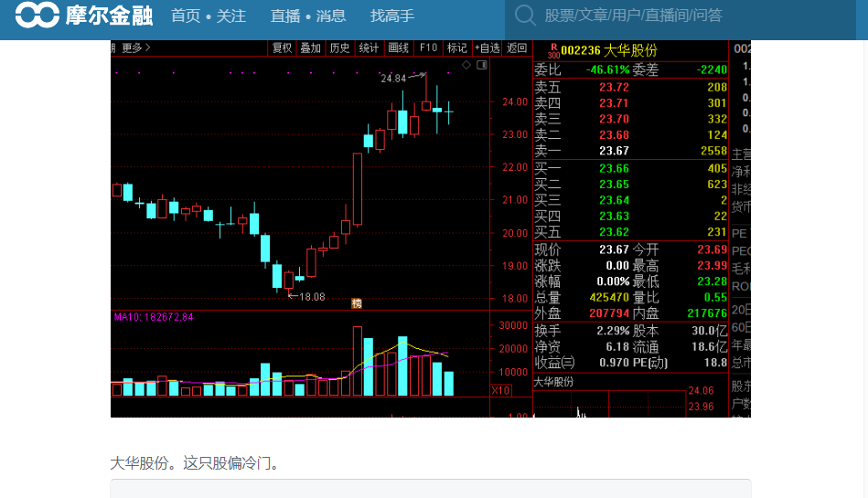
Task: Click the 24.84 high price annotation
Action: 393,79
